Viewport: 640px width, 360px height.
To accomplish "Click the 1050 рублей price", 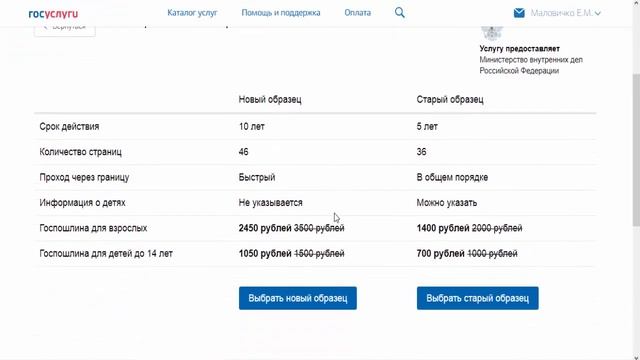I will 265,253.
